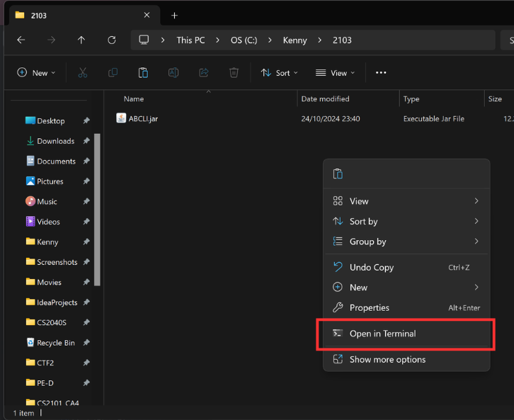The image size is (514, 420).
Task: Click the Paste clipboard icon in toolbar
Action: pos(143,72)
